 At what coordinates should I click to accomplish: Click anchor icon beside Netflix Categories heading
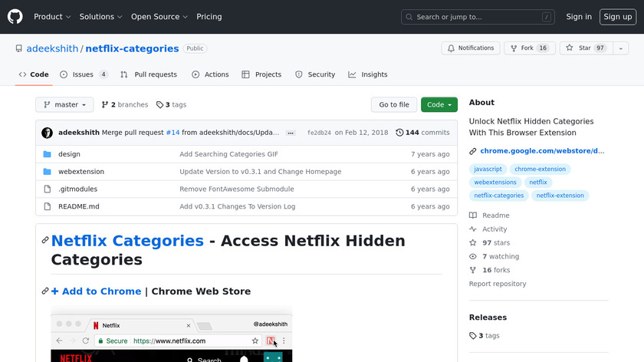tap(45, 240)
